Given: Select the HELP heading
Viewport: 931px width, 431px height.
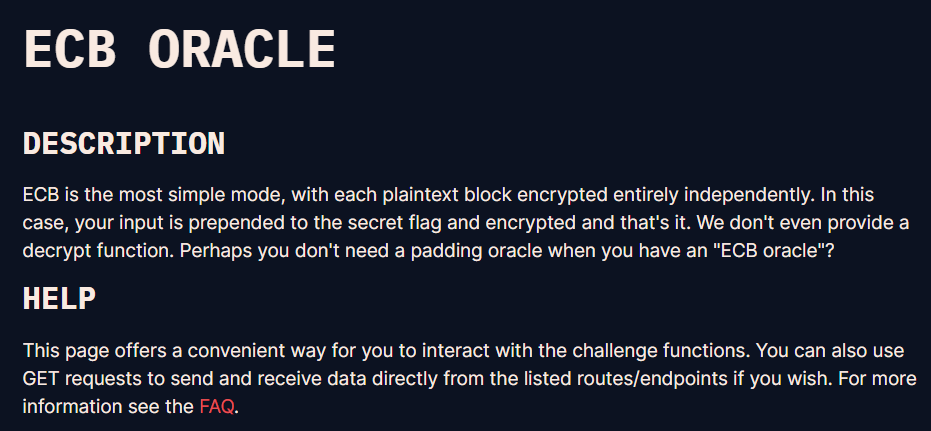Looking at the screenshot, I should tap(59, 299).
